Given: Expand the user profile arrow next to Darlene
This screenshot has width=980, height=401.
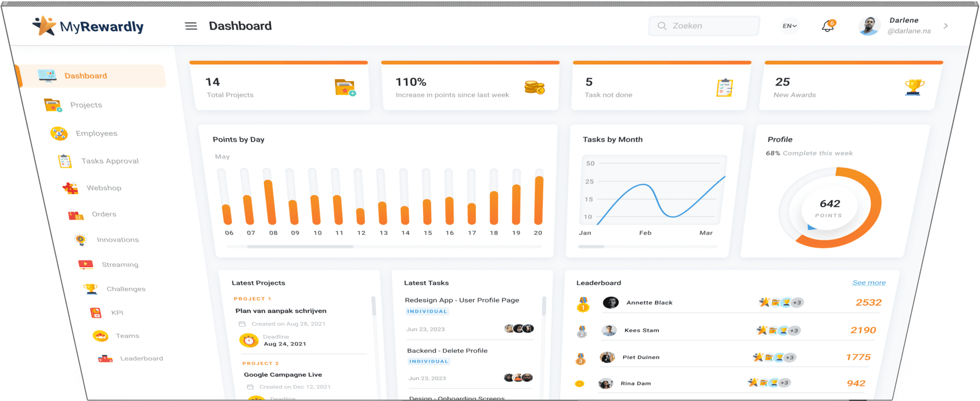Looking at the screenshot, I should point(946,26).
